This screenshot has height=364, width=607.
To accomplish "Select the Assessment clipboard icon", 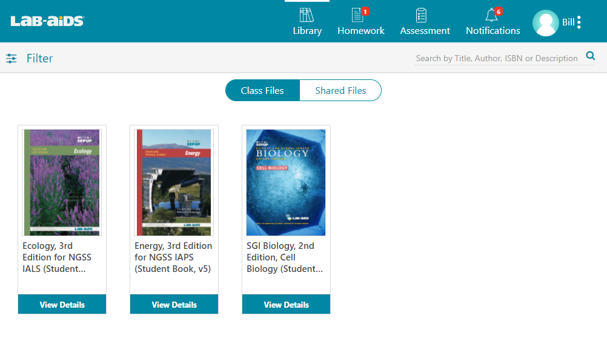I will tap(425, 16).
